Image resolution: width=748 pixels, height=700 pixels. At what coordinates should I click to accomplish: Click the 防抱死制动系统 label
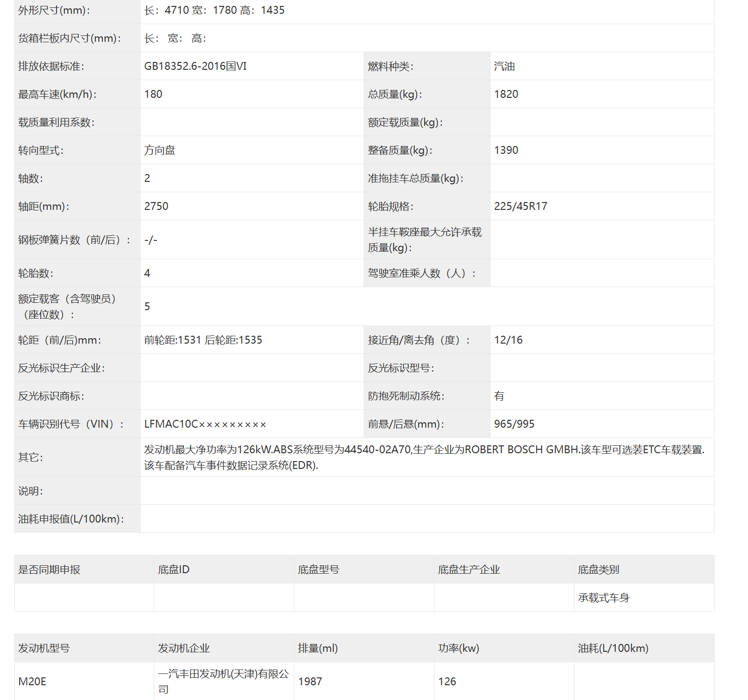click(x=406, y=396)
